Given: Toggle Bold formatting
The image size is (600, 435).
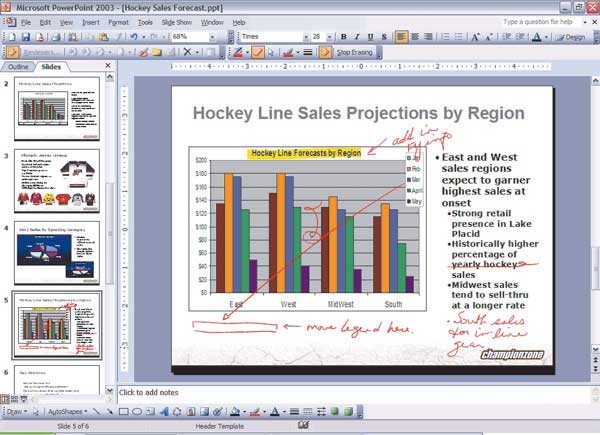Looking at the screenshot, I should coord(344,36).
